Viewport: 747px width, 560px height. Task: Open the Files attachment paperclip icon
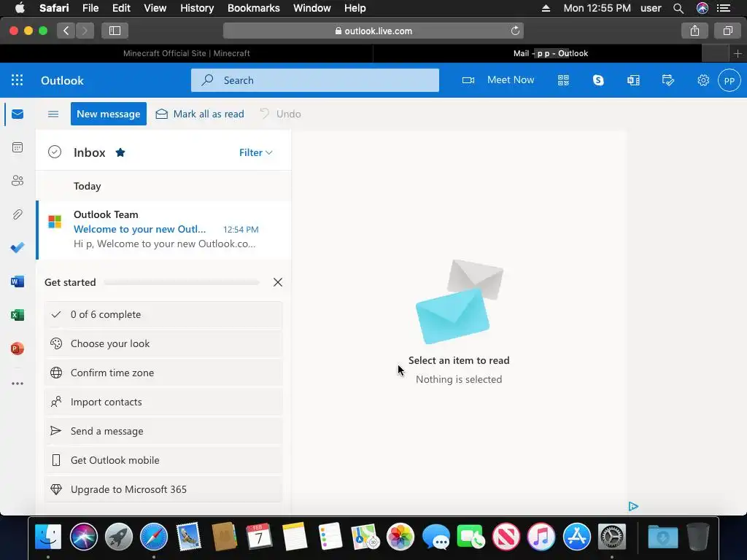(18, 214)
